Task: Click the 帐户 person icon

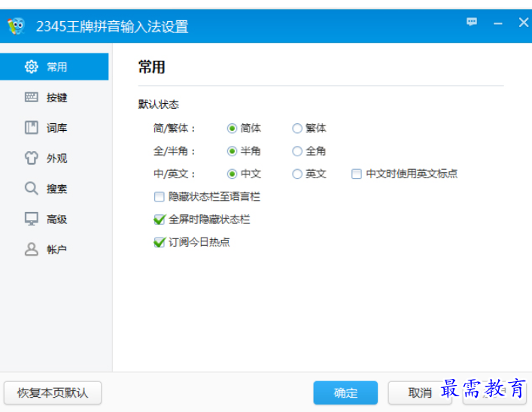Action: [31, 250]
